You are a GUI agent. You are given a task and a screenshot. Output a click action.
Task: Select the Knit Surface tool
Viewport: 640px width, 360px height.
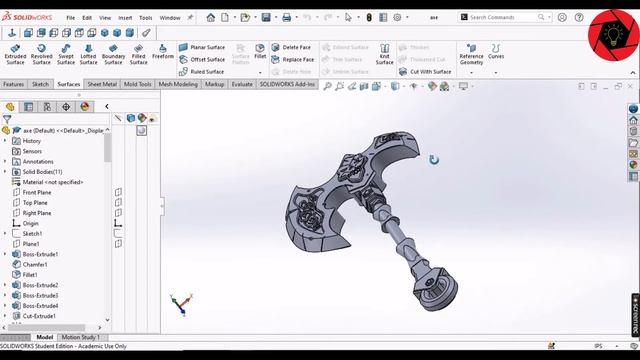[x=384, y=54]
